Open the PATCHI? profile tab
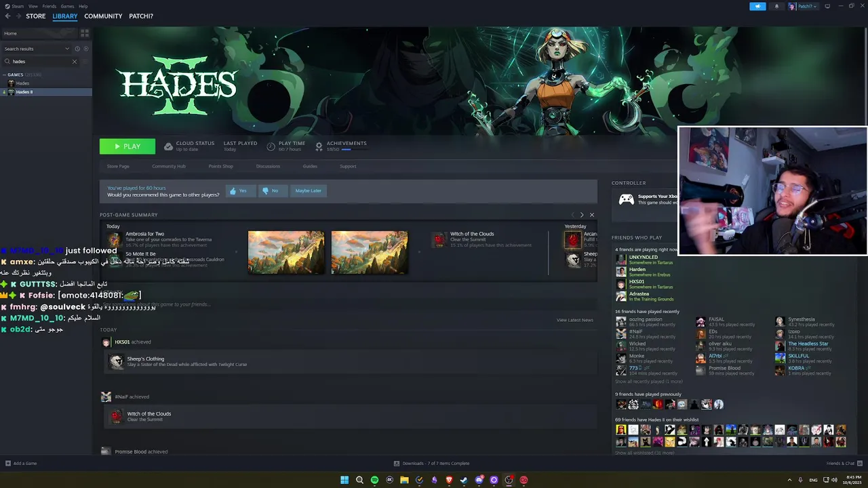The height and width of the screenshot is (488, 868). [141, 16]
